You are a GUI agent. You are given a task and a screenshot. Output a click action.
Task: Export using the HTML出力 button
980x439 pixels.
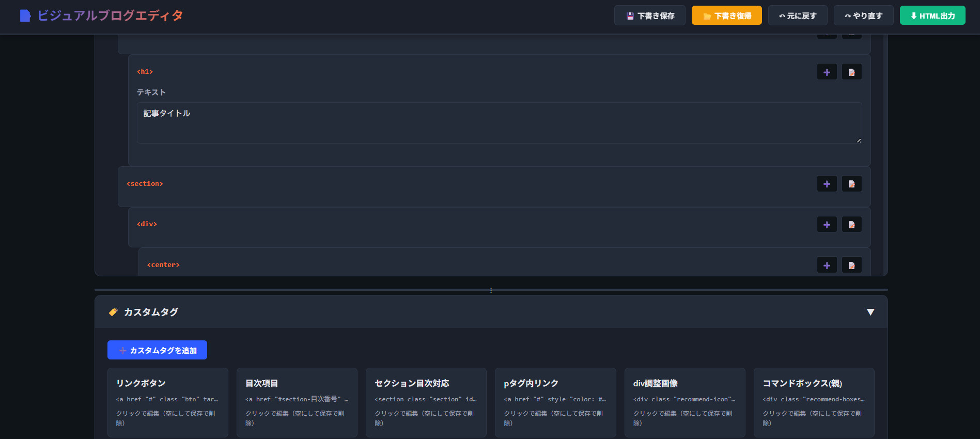point(932,15)
